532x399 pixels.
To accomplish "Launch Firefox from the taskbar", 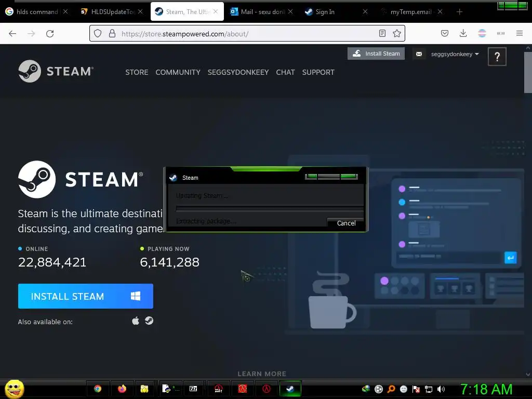I will click(122, 389).
